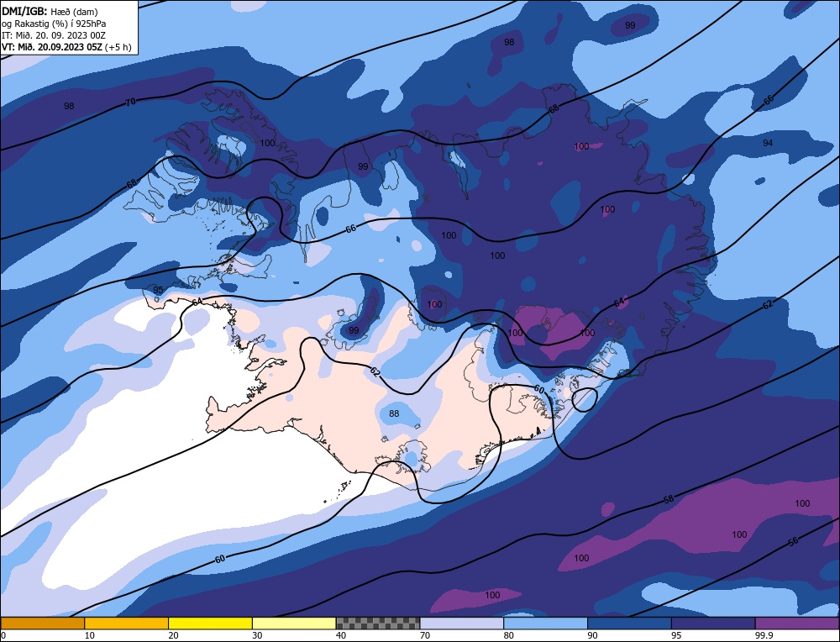Click the dark navy 95–99.9 legend swatch

tap(713, 624)
